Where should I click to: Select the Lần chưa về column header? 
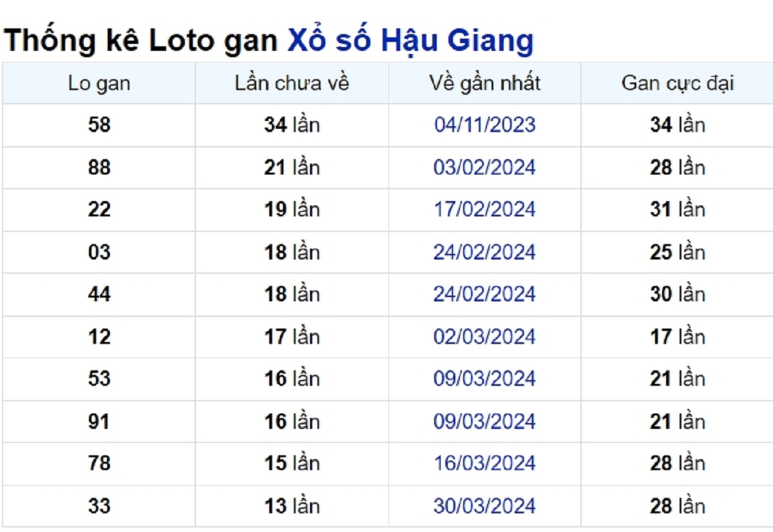[291, 82]
